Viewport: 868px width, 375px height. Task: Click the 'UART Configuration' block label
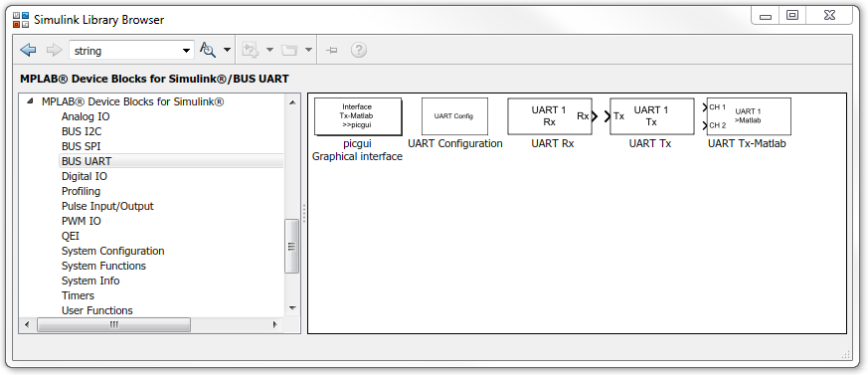pyautogui.click(x=455, y=143)
